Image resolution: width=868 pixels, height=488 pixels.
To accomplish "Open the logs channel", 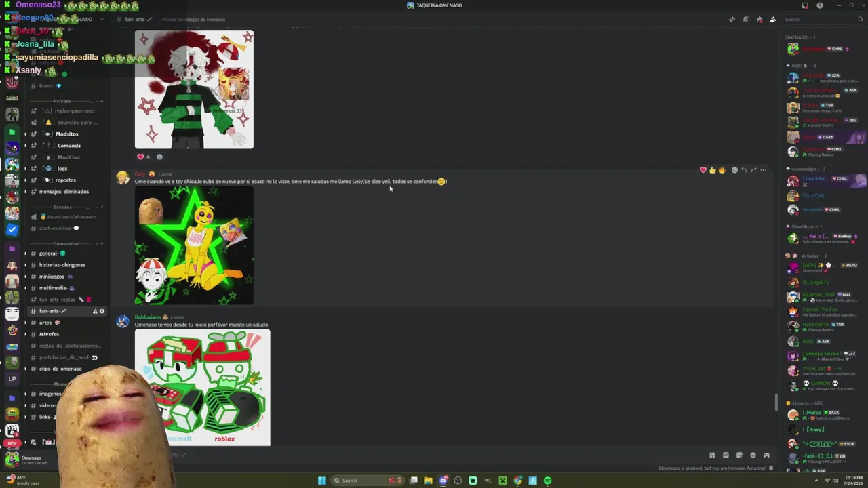I will click(66, 169).
